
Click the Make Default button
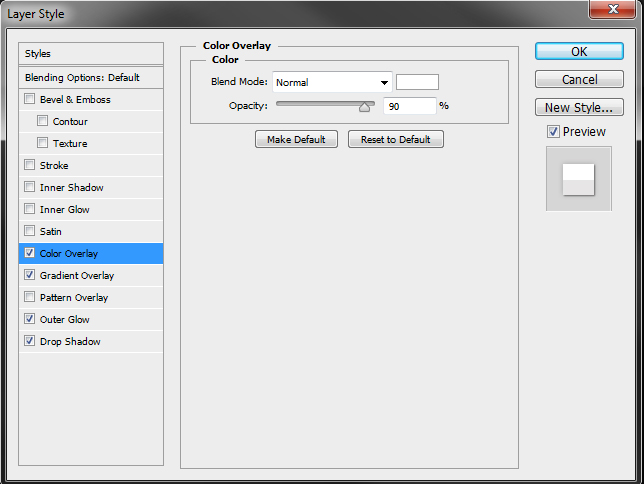coord(296,139)
